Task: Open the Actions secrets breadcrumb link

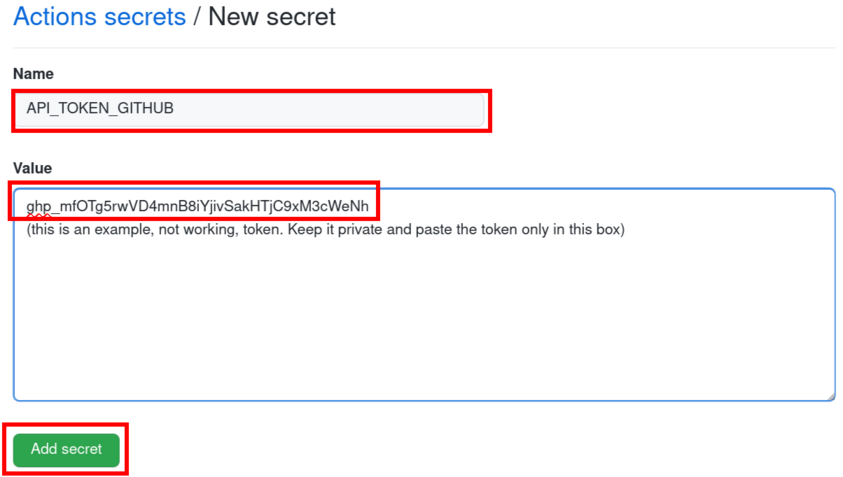Action: (x=99, y=17)
